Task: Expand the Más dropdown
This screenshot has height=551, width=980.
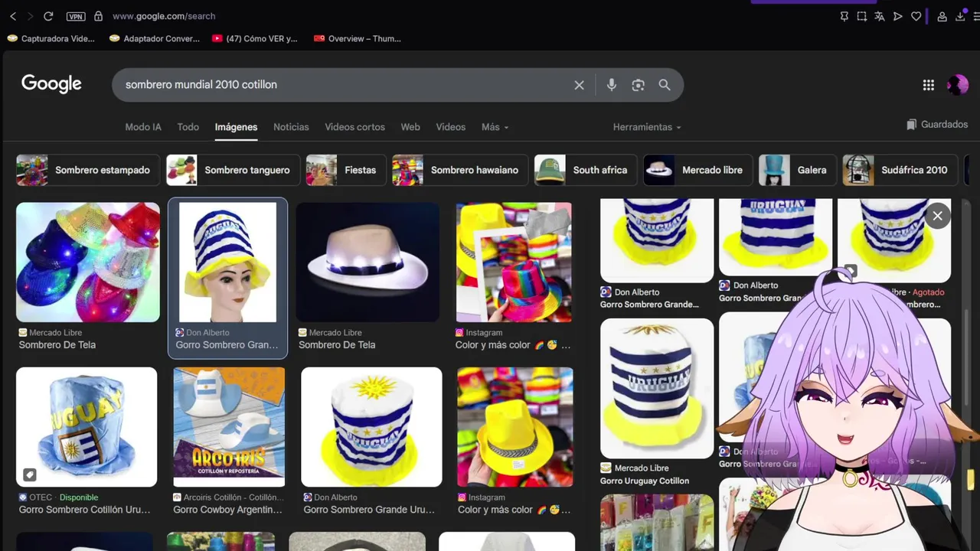Action: coord(495,127)
